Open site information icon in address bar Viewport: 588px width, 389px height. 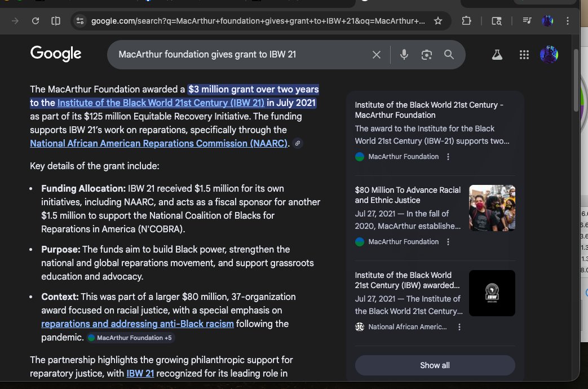pyautogui.click(x=80, y=21)
